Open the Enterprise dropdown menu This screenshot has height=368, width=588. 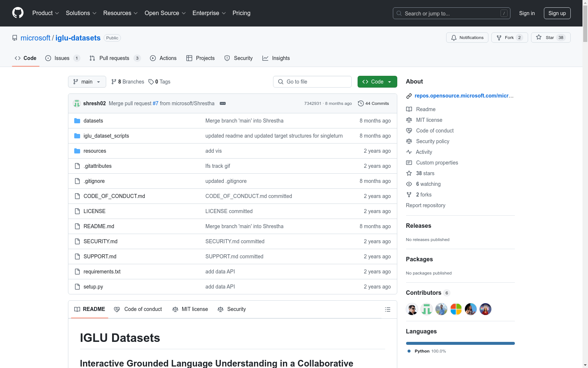point(209,13)
